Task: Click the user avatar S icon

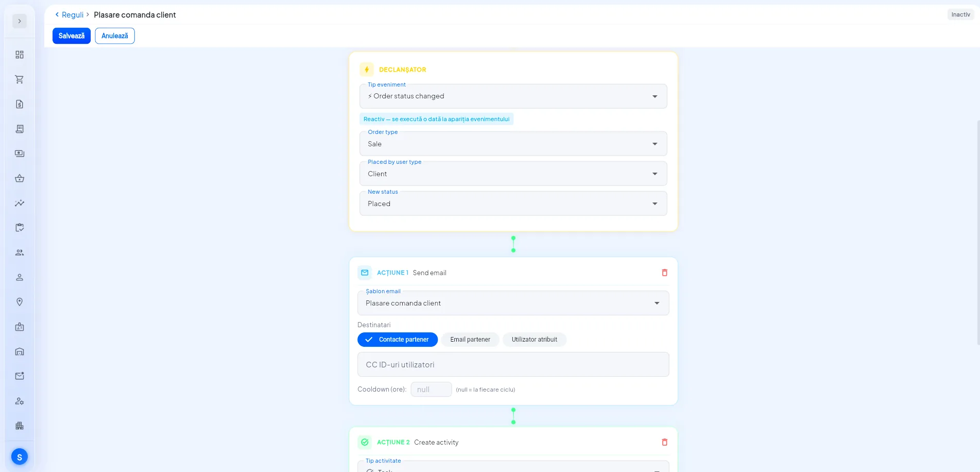Action: (20, 457)
